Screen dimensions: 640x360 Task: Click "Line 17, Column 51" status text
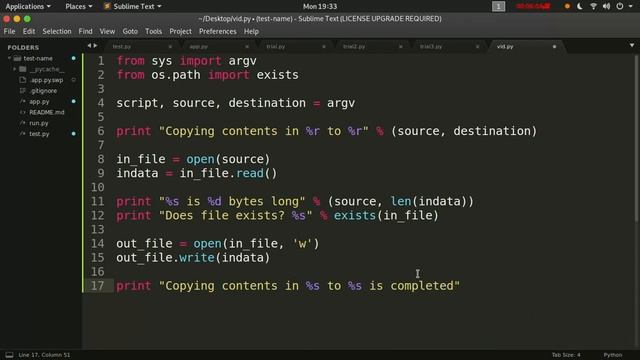(x=44, y=355)
